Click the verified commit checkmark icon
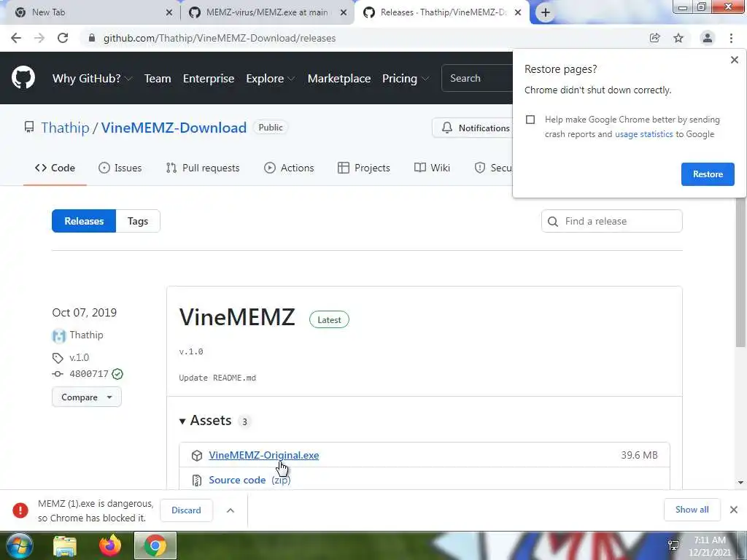The width and height of the screenshot is (747, 560). tap(117, 374)
